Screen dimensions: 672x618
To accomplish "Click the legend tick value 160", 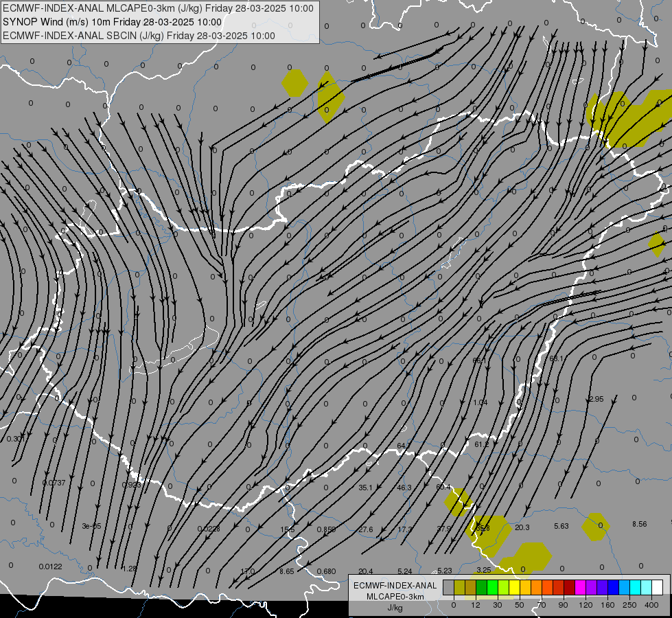I will pyautogui.click(x=607, y=605).
